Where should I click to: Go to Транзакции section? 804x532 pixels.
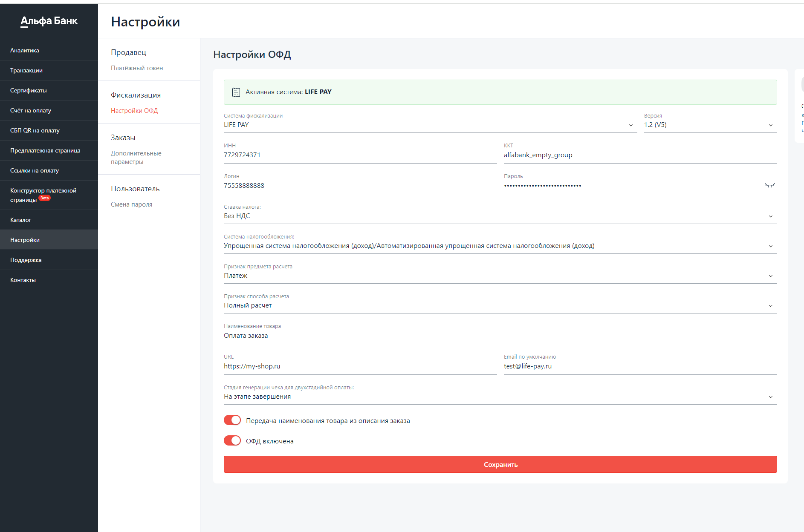pyautogui.click(x=49, y=70)
